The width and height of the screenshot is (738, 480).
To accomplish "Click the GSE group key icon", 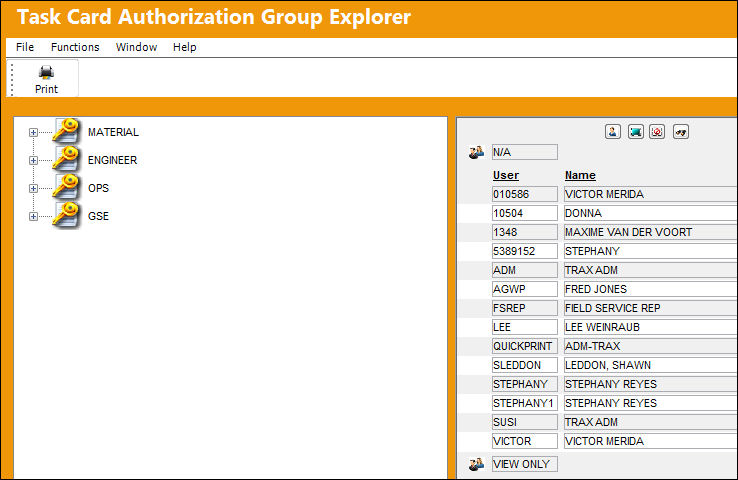I will (x=67, y=215).
